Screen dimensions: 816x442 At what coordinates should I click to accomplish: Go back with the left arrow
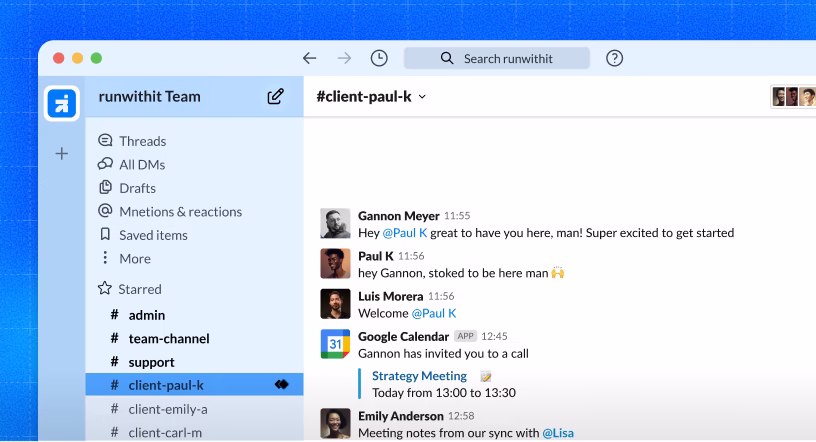(x=310, y=58)
